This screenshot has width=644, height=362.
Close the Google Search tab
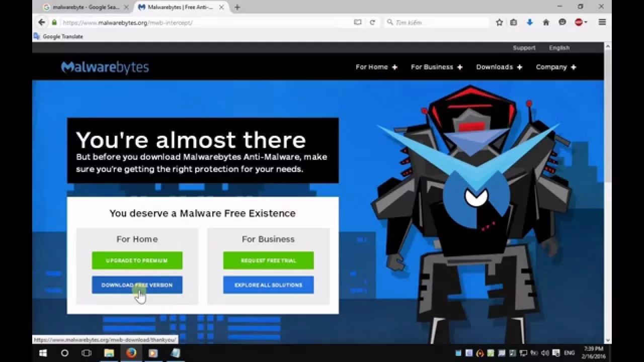[126, 7]
